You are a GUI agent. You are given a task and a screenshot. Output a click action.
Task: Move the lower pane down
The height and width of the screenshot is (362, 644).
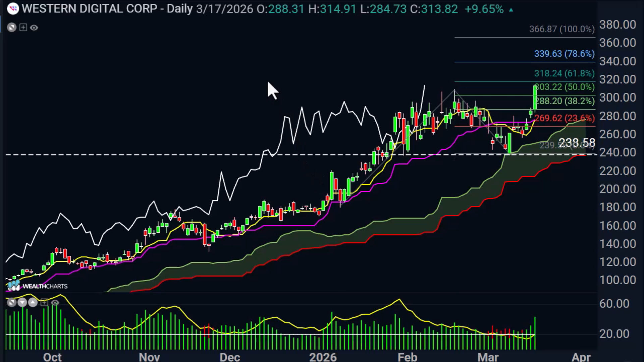point(22,303)
